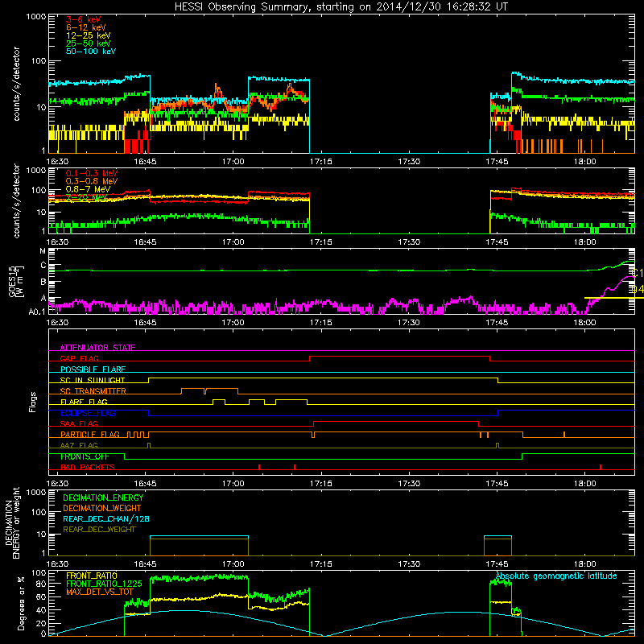This screenshot has width=644, height=644.
Task: Click the MAX_DET_VS_TOT legend label
Action: pyautogui.click(x=100, y=592)
